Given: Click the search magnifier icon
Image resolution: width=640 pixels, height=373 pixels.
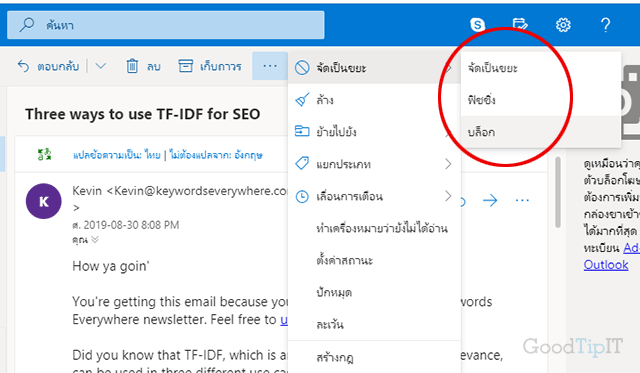Looking at the screenshot, I should click(x=27, y=25).
